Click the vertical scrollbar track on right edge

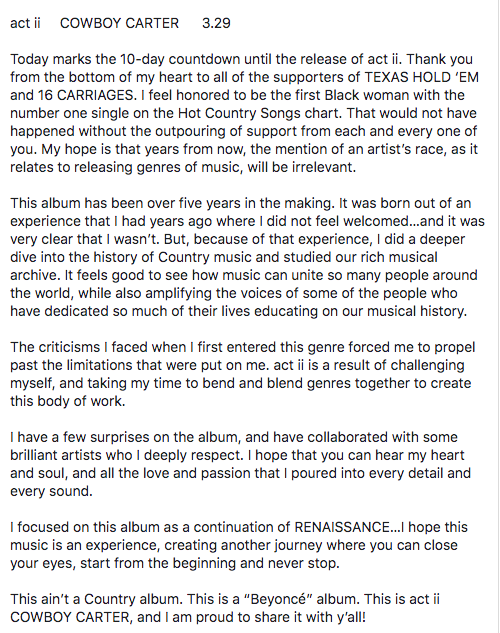tap(499, 316)
